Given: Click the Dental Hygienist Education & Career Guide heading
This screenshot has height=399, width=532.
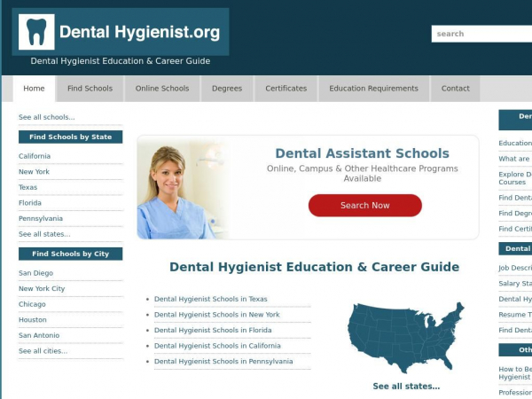Looking at the screenshot, I should [x=314, y=267].
